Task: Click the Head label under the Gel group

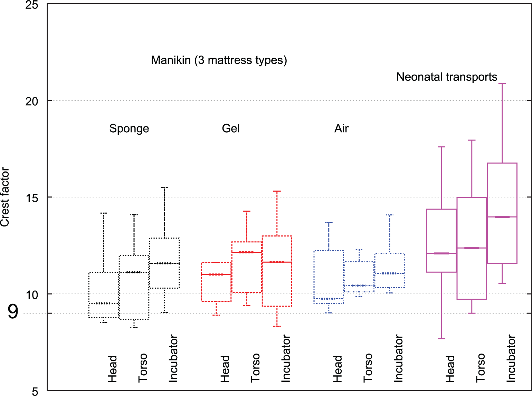Action: [225, 369]
